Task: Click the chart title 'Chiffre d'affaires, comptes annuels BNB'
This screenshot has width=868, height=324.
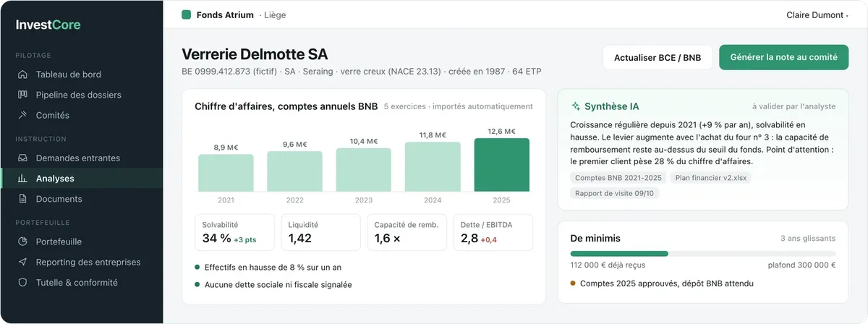Action: tap(286, 106)
